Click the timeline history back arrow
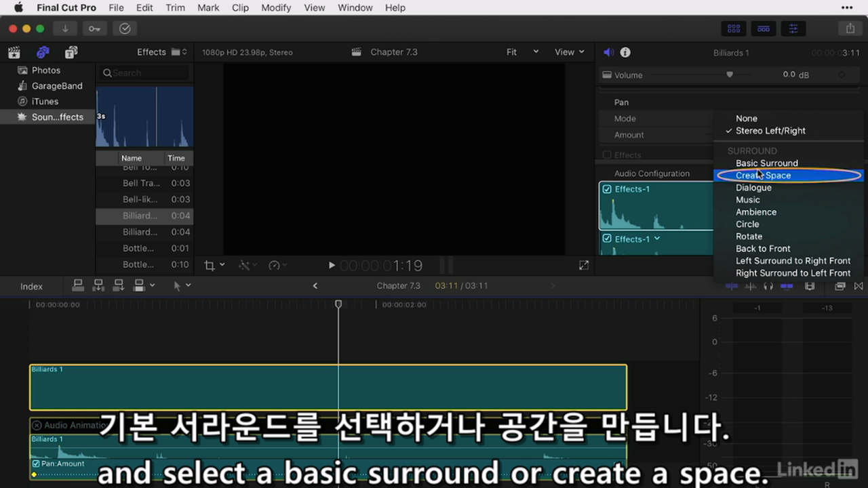Screen dimensions: 868x488 315,286
